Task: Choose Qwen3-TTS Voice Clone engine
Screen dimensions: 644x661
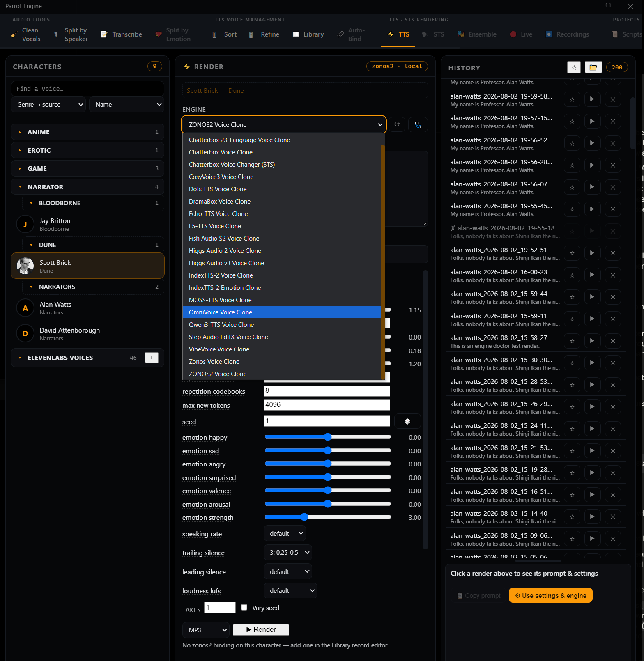Action: tap(282, 325)
